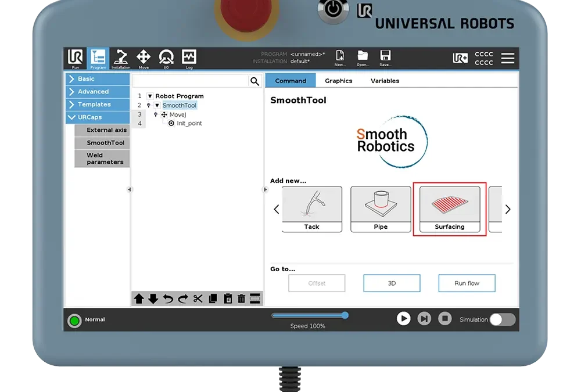Click the search magnifier icon
Screen dimensions: 581x392
254,81
